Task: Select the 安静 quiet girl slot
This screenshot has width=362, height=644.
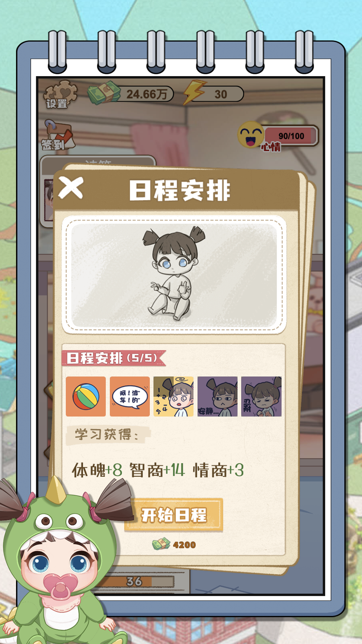Action: tap(217, 396)
